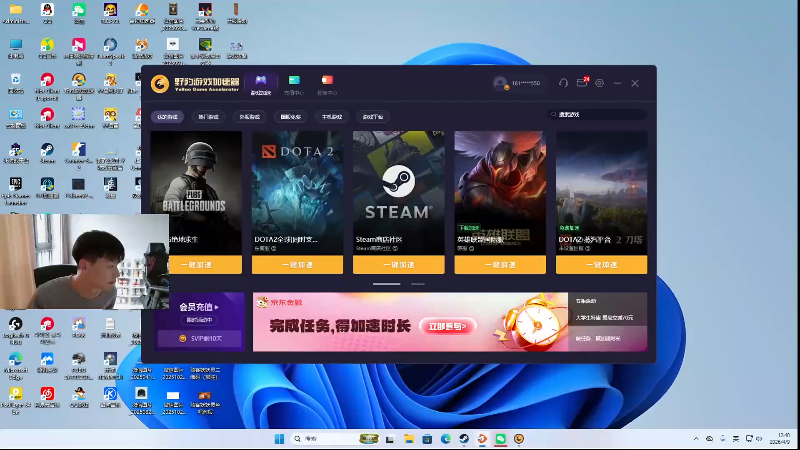The image size is (800, 450).
Task: Select the sixth game category filter pill
Action: 372,117
